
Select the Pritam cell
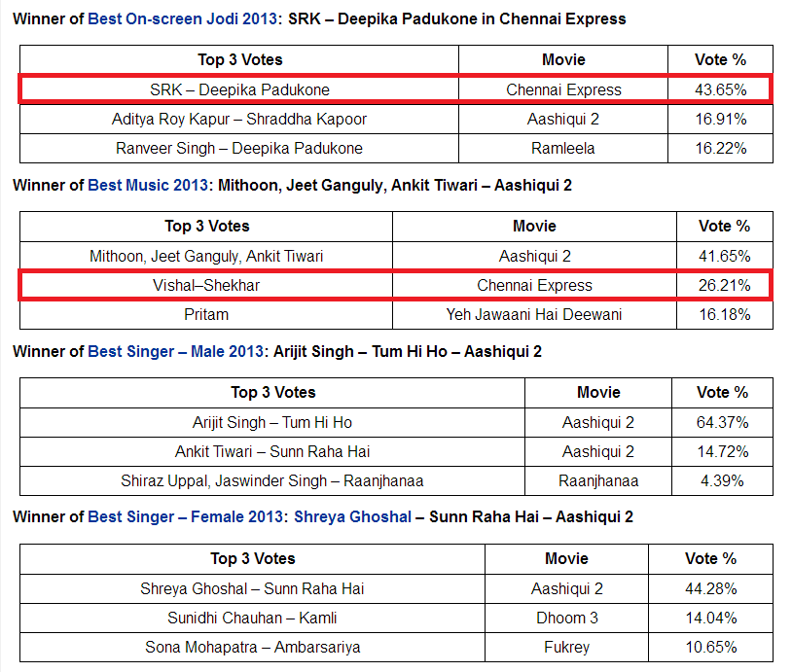coord(206,314)
